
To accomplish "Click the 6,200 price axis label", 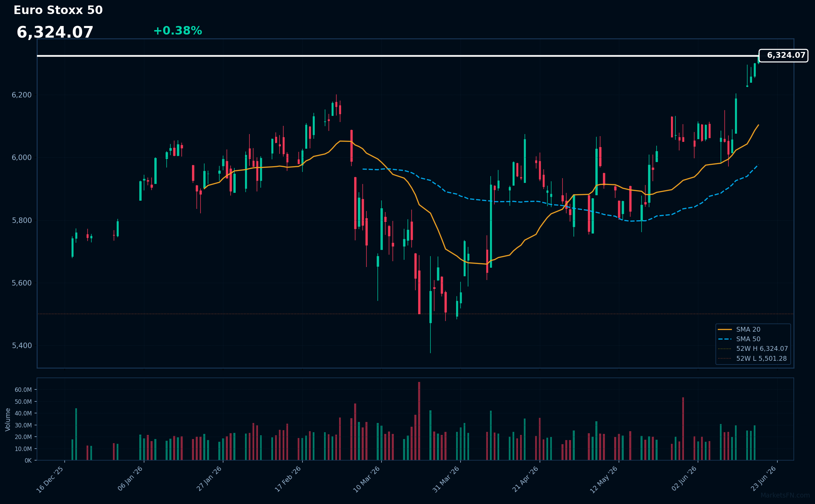I will [x=22, y=95].
